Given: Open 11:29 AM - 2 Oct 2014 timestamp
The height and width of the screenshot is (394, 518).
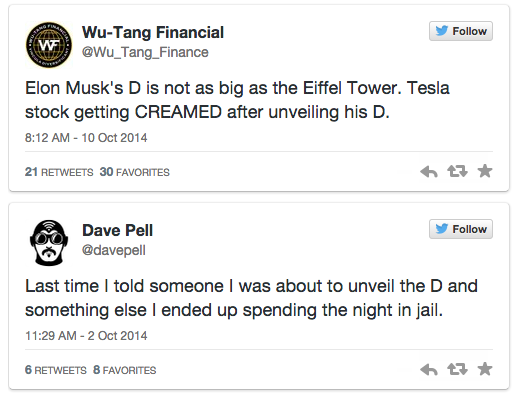Looking at the screenshot, I should (86, 336).
